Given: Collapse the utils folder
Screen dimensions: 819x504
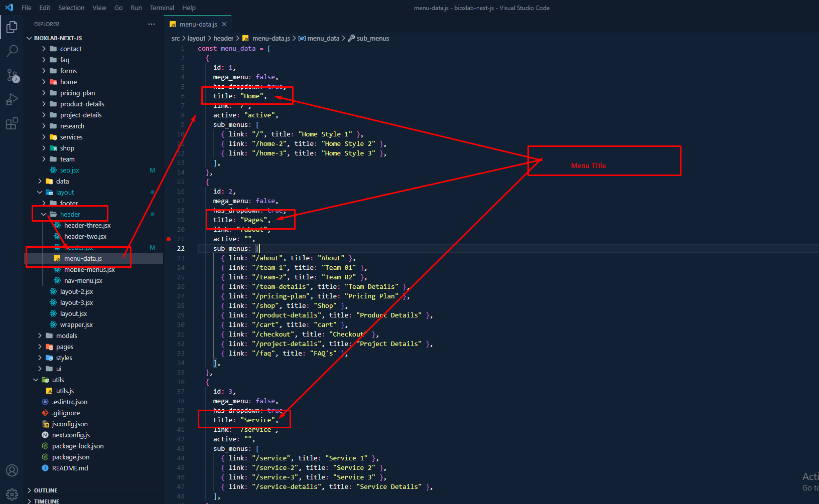Looking at the screenshot, I should [36, 380].
